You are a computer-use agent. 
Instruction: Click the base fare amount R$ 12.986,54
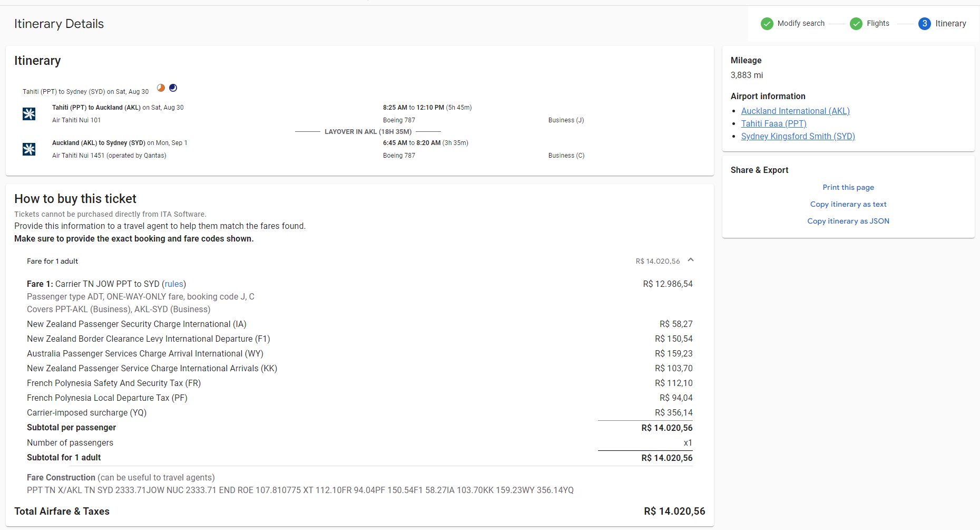pyautogui.click(x=668, y=284)
